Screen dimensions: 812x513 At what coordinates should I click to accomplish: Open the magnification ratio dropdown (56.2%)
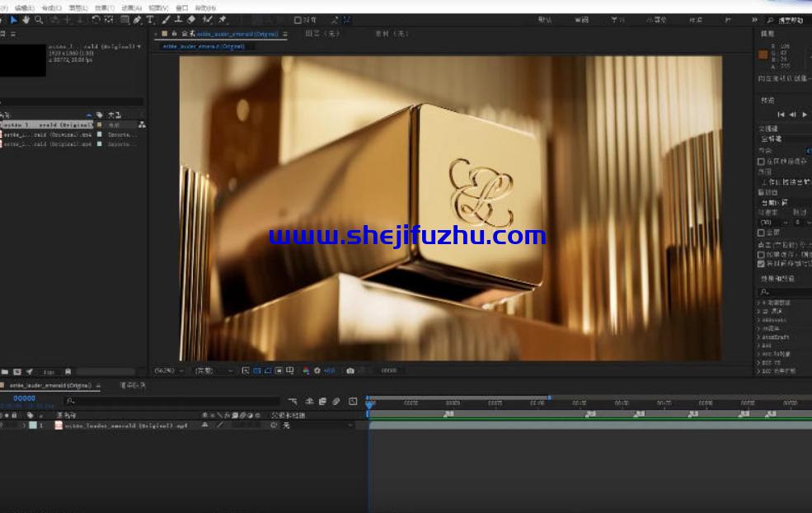168,371
